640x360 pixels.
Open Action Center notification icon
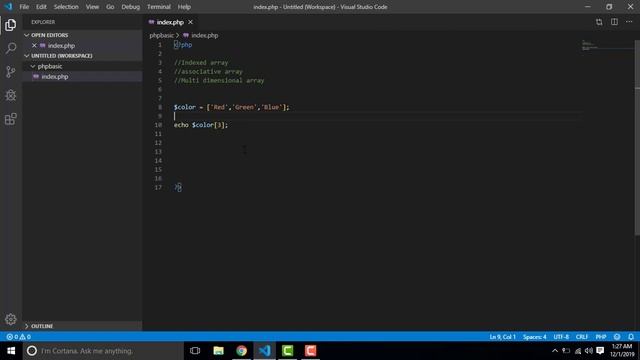click(600, 351)
